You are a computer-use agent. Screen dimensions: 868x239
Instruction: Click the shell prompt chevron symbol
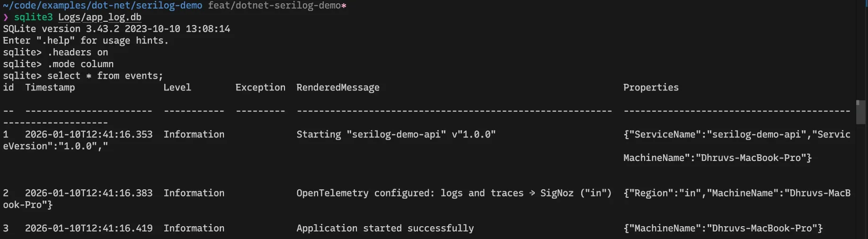[6, 18]
